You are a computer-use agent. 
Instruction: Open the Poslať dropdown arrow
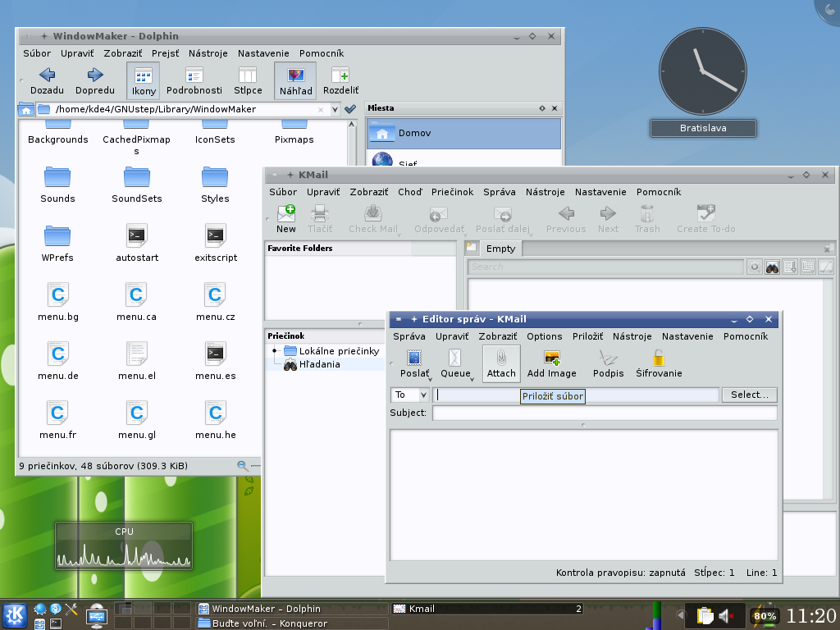pyautogui.click(x=430, y=379)
